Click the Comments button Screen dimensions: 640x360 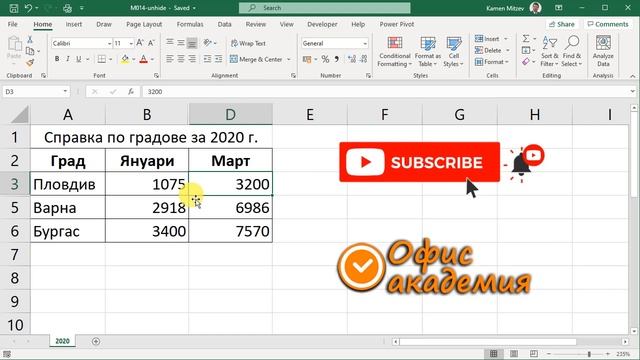pos(608,24)
